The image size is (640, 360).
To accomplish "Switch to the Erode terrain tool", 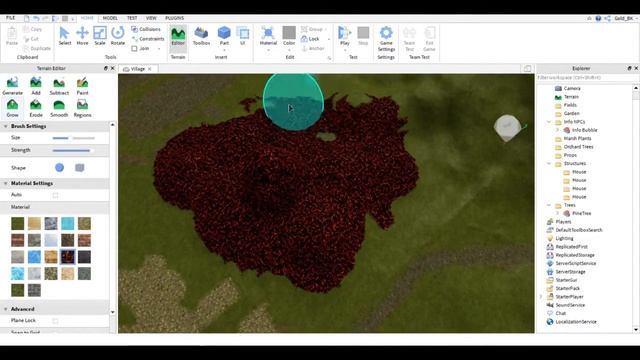I will click(x=36, y=108).
